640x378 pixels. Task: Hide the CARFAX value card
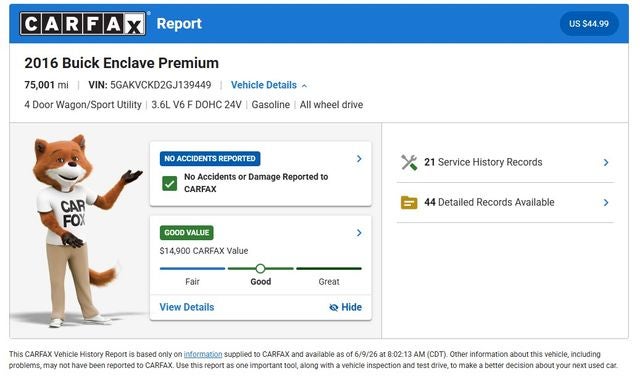[x=345, y=307]
